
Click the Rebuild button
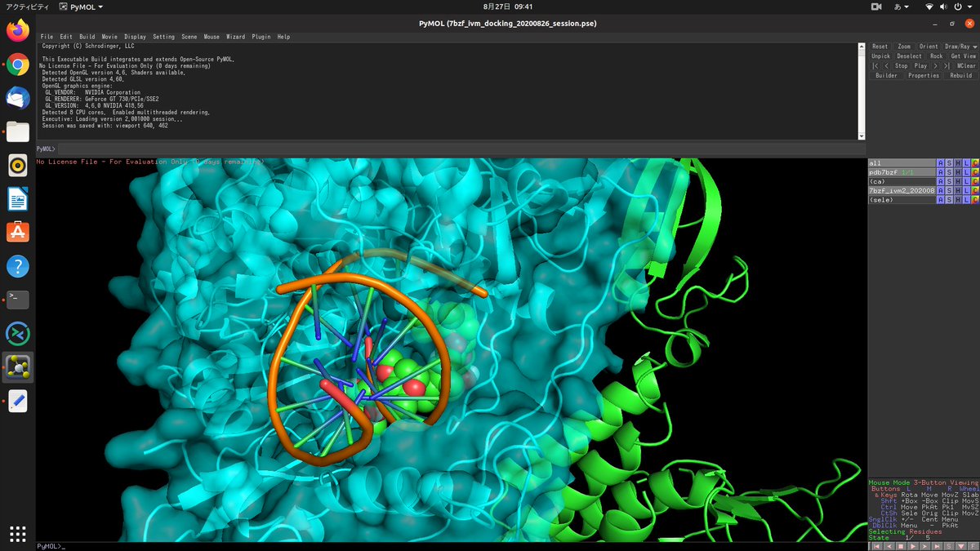(961, 75)
